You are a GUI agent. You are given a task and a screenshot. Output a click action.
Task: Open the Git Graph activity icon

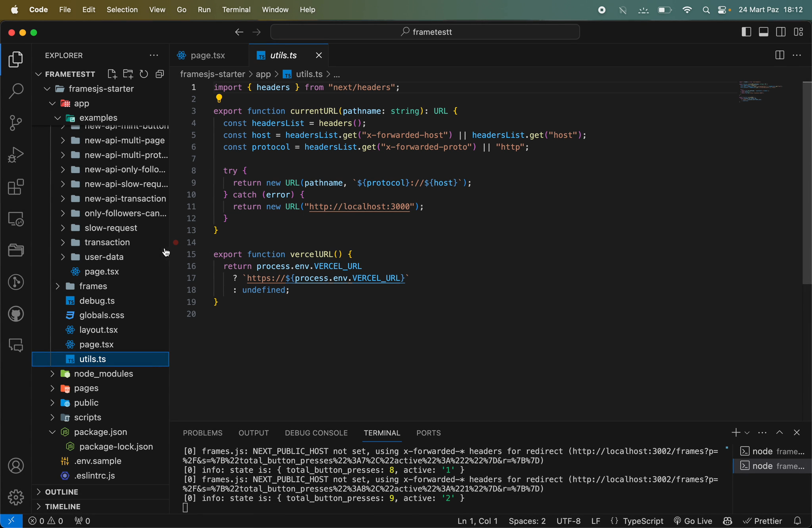click(x=16, y=282)
